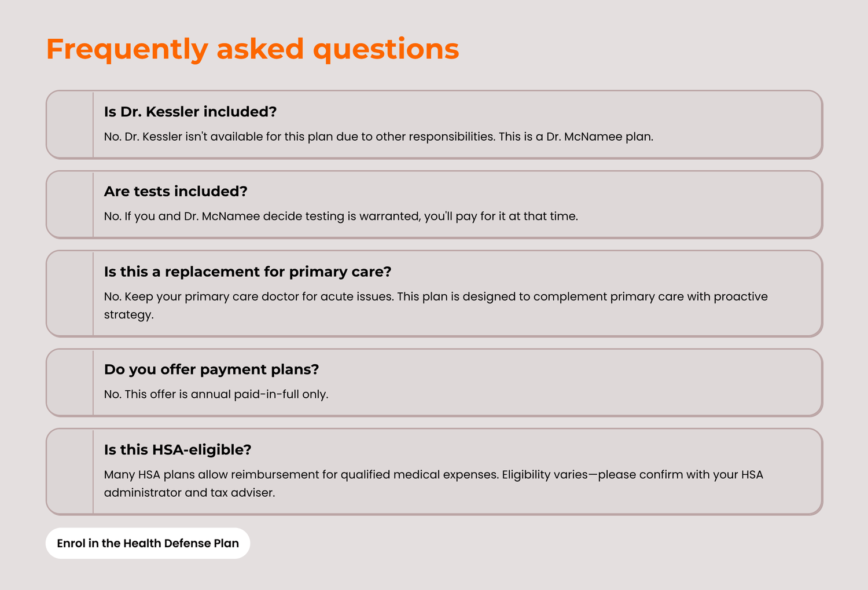This screenshot has width=868, height=590.
Task: Click the left side strip of payment plans card
Action: coord(69,382)
